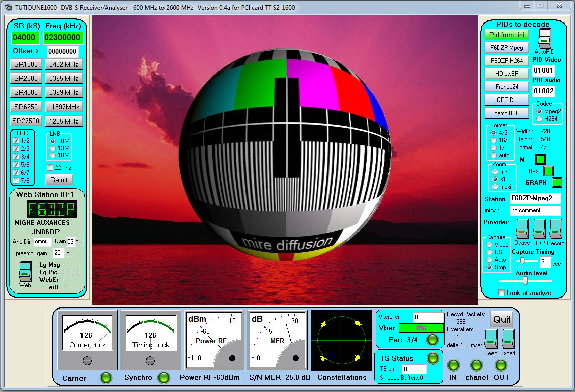The image size is (575, 392).
Task: Click the MER dB gauge
Action: pyautogui.click(x=278, y=340)
